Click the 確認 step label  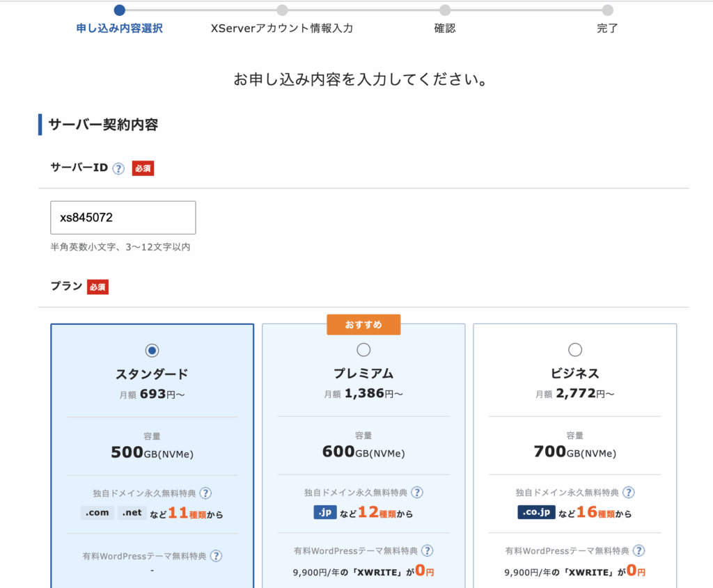(x=445, y=29)
